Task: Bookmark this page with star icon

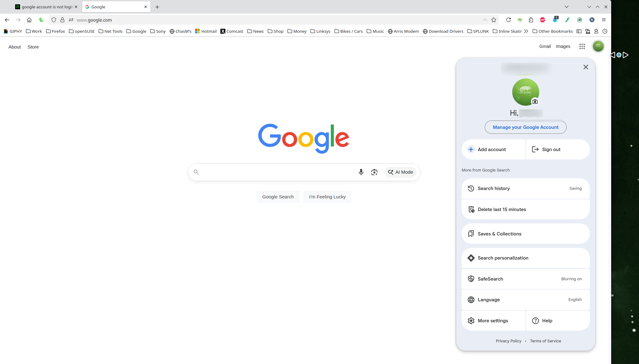Action: point(494,20)
